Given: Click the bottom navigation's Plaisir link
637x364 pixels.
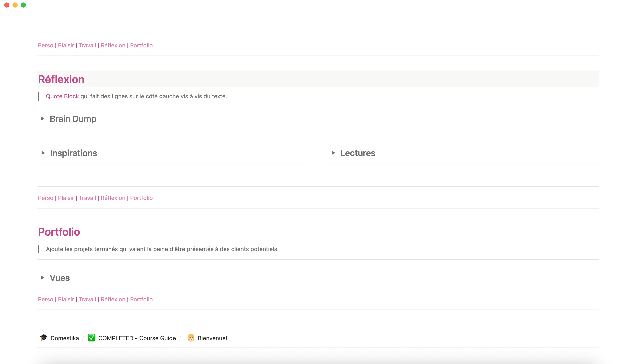Looking at the screenshot, I should [66, 300].
